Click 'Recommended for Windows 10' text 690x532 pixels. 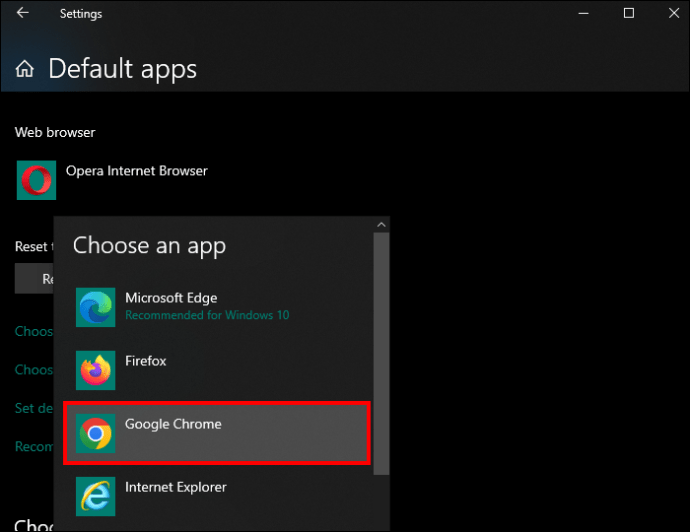pyautogui.click(x=207, y=316)
